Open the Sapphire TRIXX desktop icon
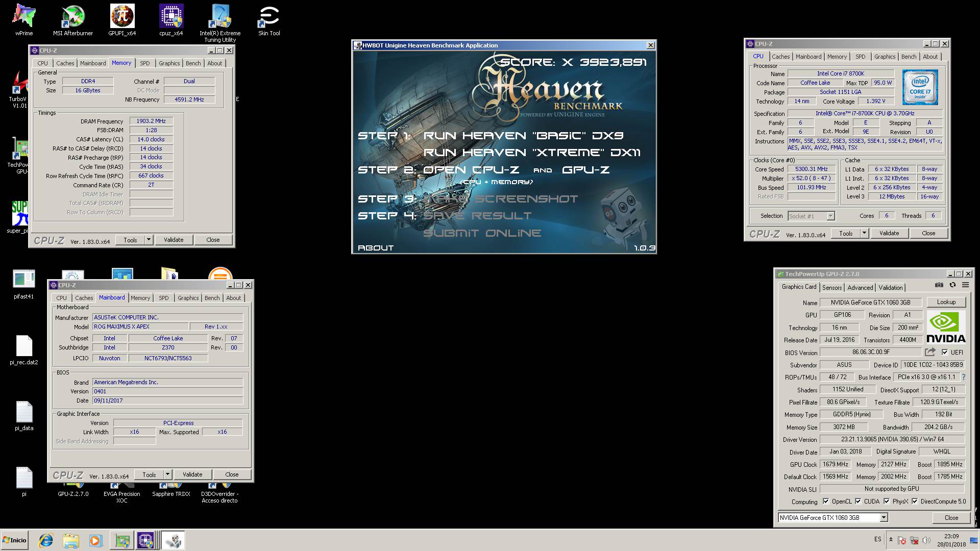This screenshot has height=551, width=980. point(171,490)
